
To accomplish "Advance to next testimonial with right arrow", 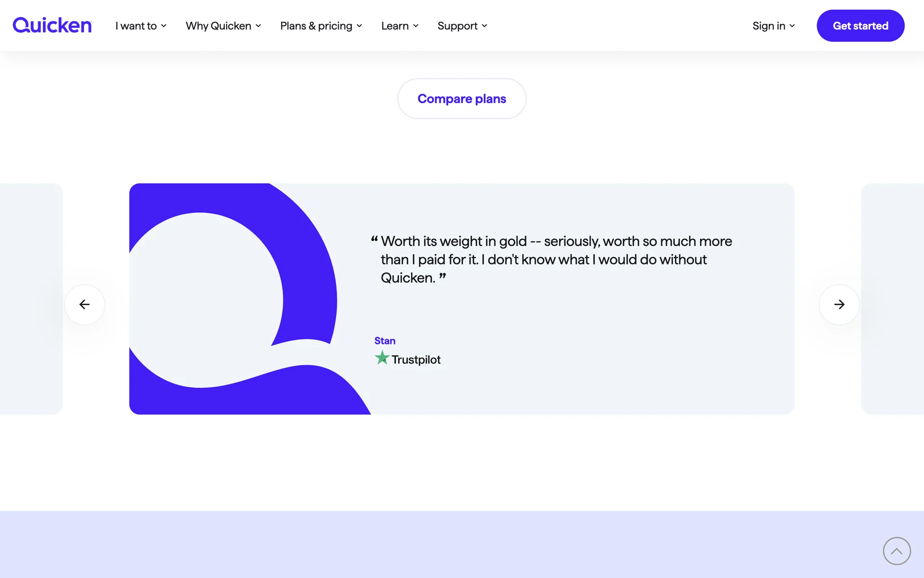I will point(839,304).
